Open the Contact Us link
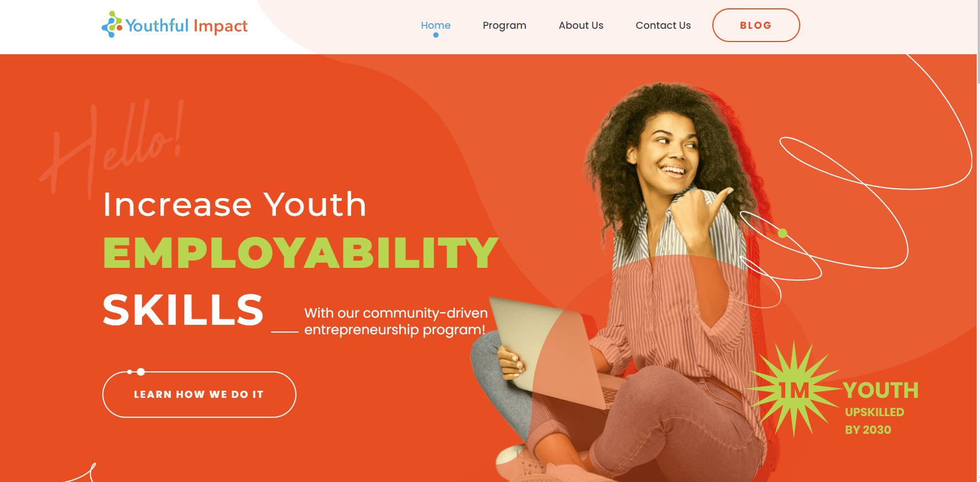 tap(663, 25)
